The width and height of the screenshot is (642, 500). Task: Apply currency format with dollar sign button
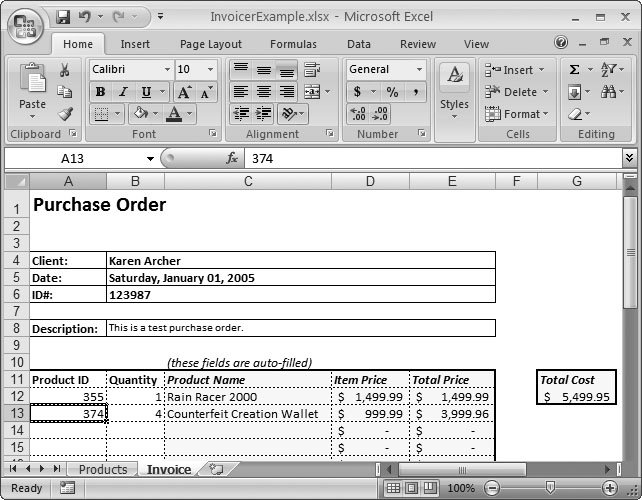point(358,92)
